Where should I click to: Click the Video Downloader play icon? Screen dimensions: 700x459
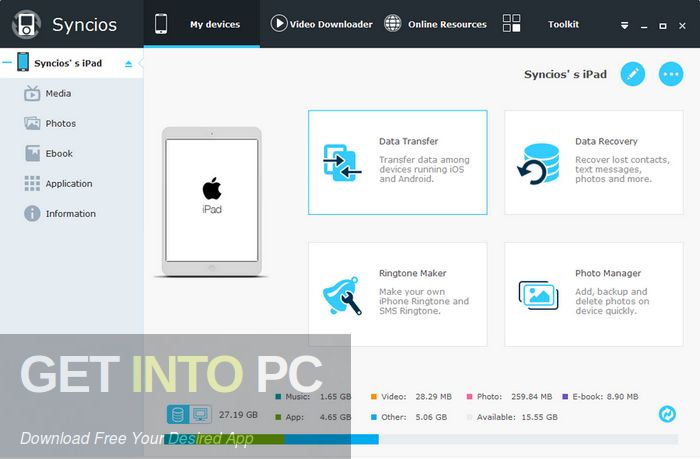pos(279,23)
